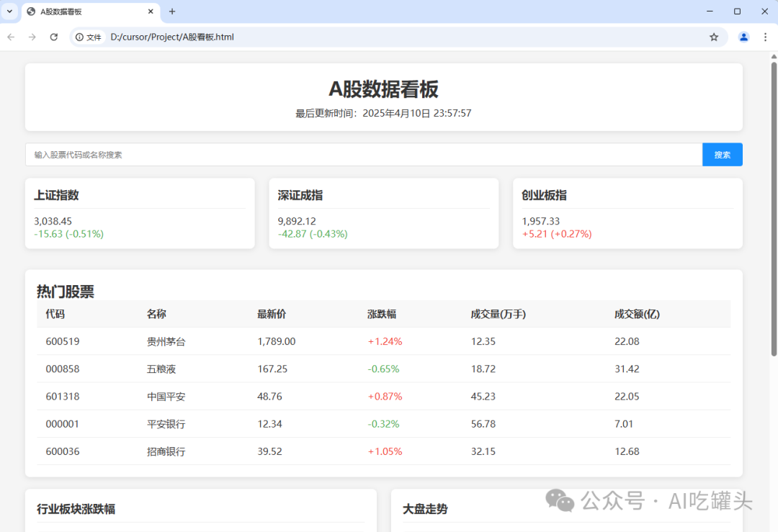Close the A股数据看板 tab
The height and width of the screenshot is (532, 778).
[151, 12]
